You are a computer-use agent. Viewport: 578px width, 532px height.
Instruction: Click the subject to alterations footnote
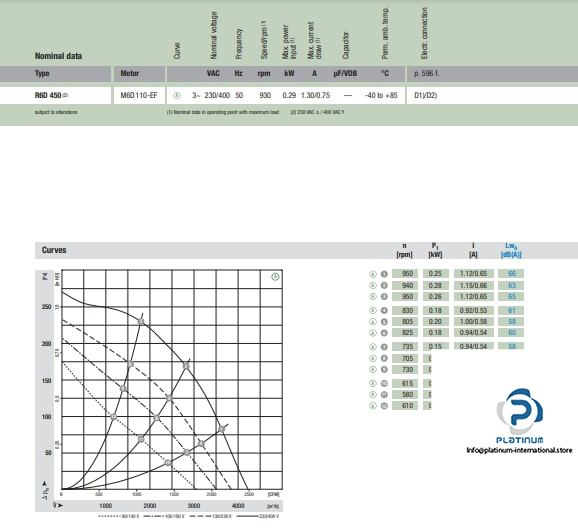(56, 112)
